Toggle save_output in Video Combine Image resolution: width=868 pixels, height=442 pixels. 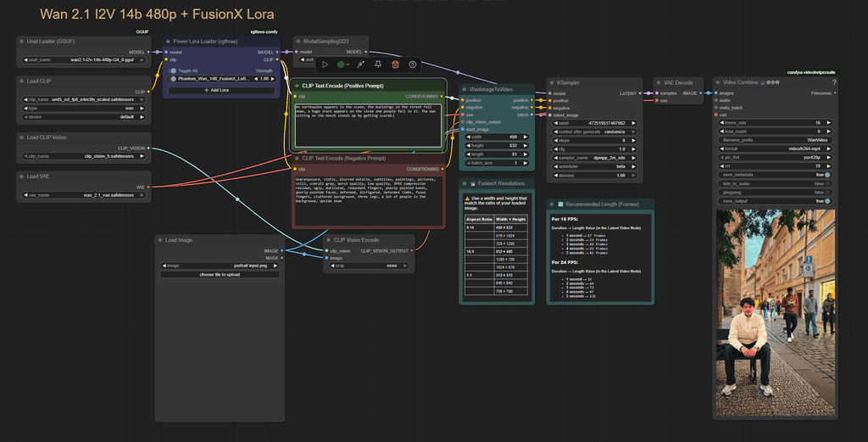point(827,202)
